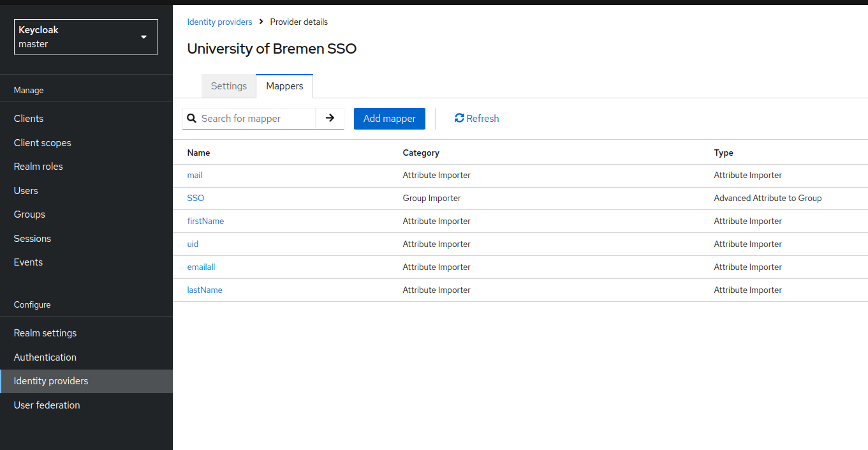Open the Sessions page
This screenshot has width=868, height=450.
86,239
